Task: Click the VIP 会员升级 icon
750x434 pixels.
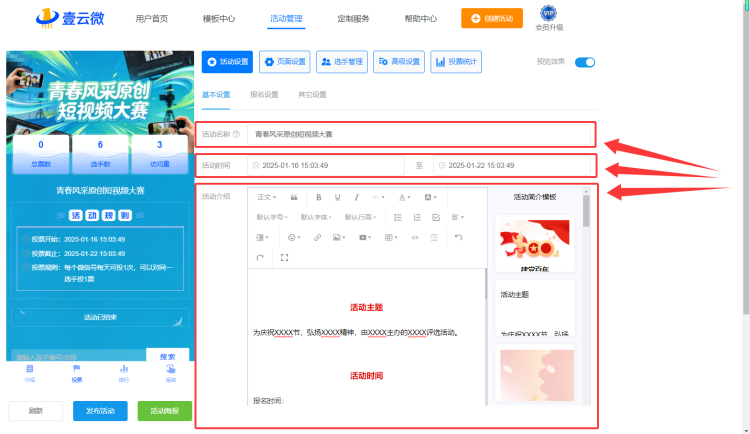Action: click(549, 19)
